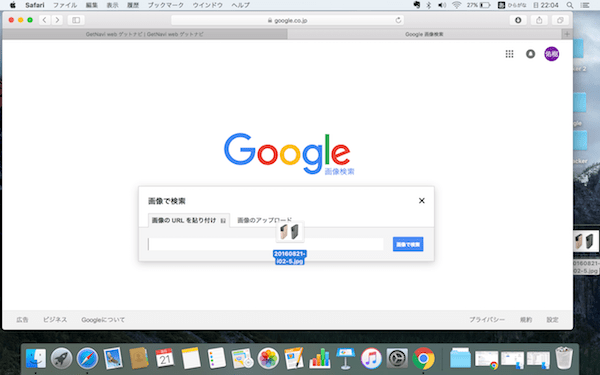600x375 pixels.
Task: Go forward with Safari forward arrow
Action: click(x=57, y=20)
